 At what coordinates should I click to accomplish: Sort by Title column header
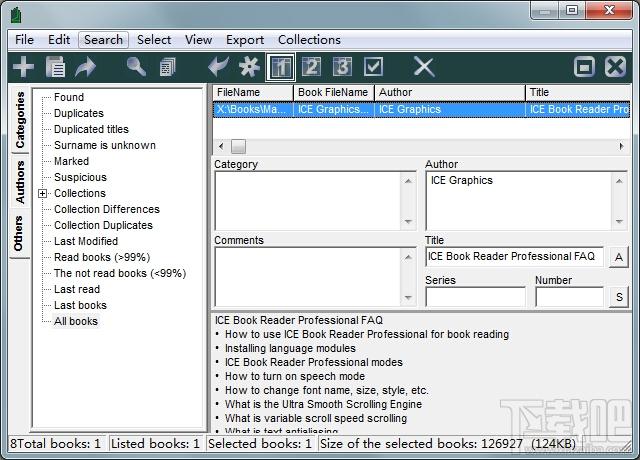(578, 92)
